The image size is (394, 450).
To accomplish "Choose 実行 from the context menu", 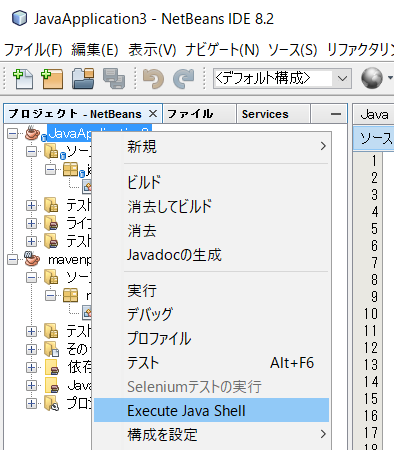I will (x=211, y=291).
